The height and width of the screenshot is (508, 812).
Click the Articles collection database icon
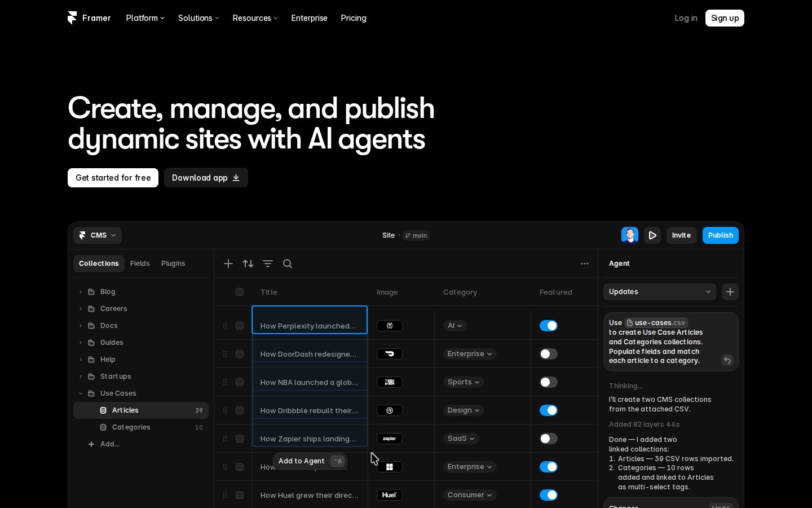(x=103, y=410)
